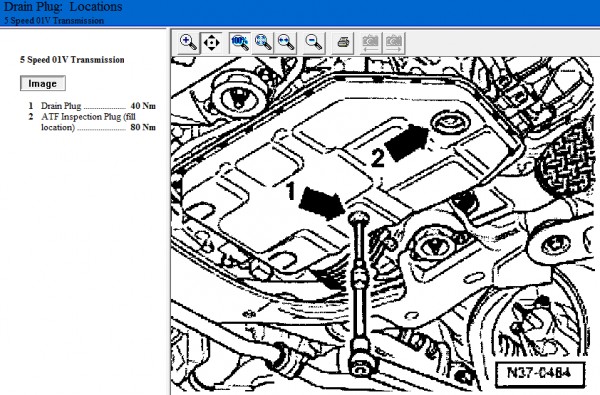Activate the pan arrows tool
This screenshot has width=600, height=395.
(212, 42)
